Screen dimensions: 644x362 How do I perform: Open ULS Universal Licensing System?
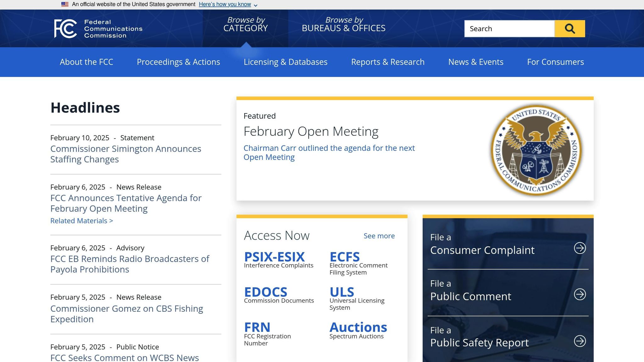357,299
